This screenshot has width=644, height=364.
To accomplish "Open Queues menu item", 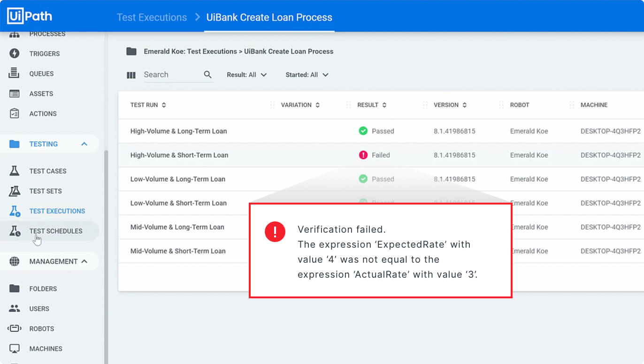I will coord(41,74).
